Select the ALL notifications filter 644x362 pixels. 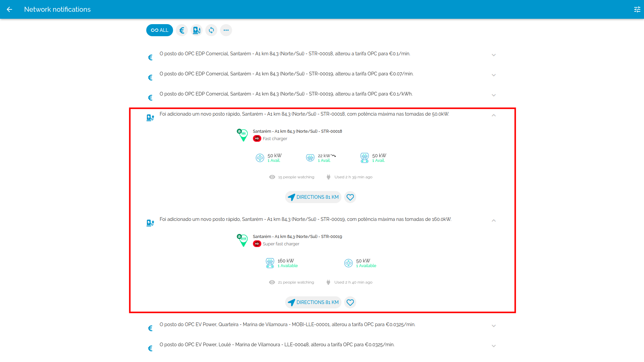160,30
